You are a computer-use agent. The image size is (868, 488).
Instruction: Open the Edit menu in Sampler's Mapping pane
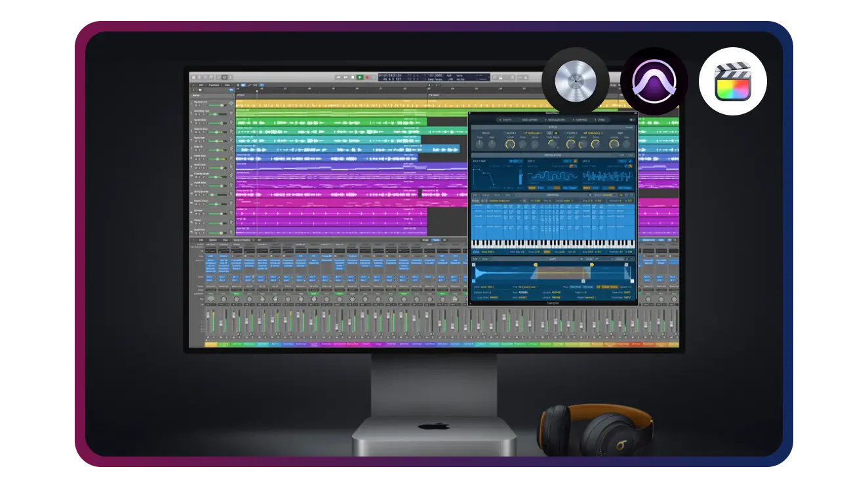point(475,195)
